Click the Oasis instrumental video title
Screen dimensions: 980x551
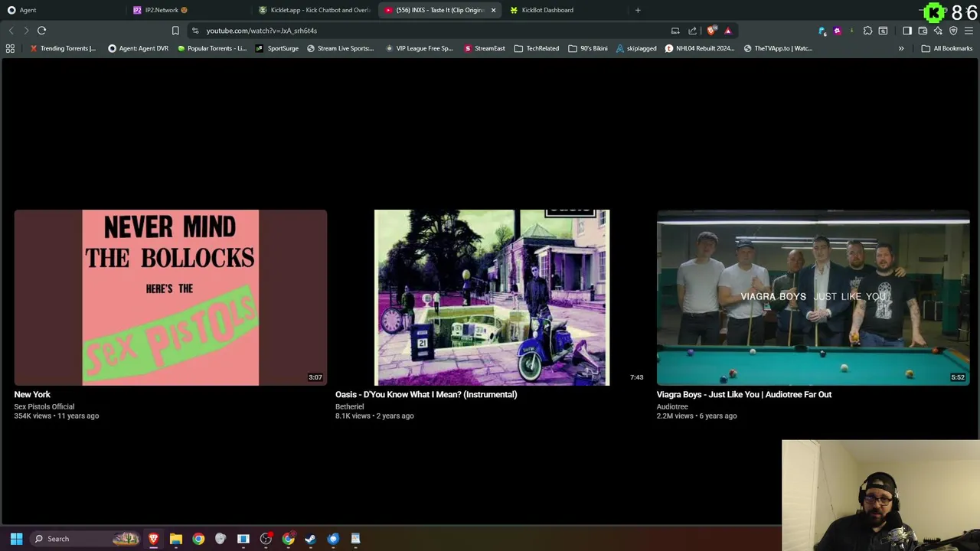[x=426, y=395]
